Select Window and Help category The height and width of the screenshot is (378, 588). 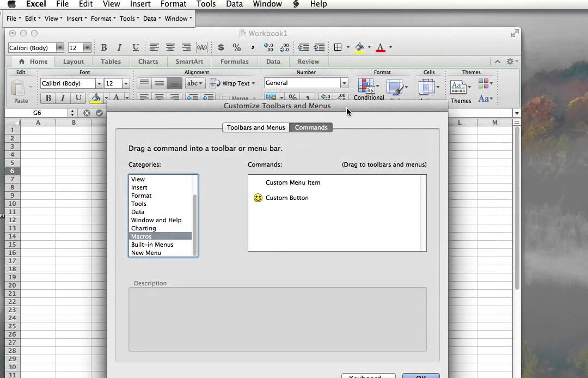click(160, 220)
